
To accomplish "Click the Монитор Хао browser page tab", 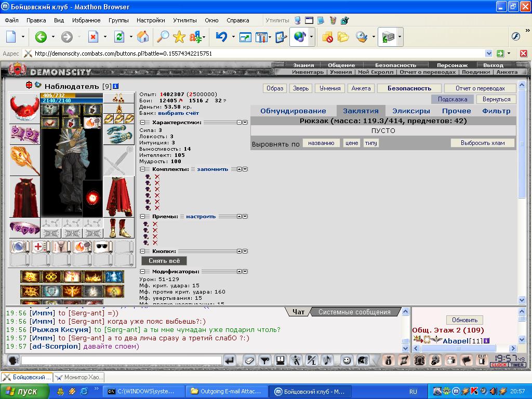I will click(x=79, y=377).
